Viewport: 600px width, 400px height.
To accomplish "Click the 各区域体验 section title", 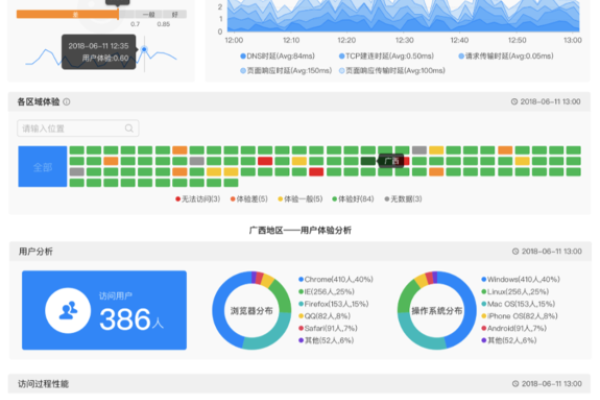I will pos(39,102).
